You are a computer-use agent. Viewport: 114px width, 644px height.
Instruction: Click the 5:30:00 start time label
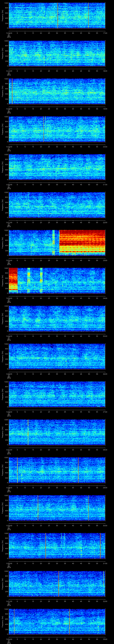[9, 563]
